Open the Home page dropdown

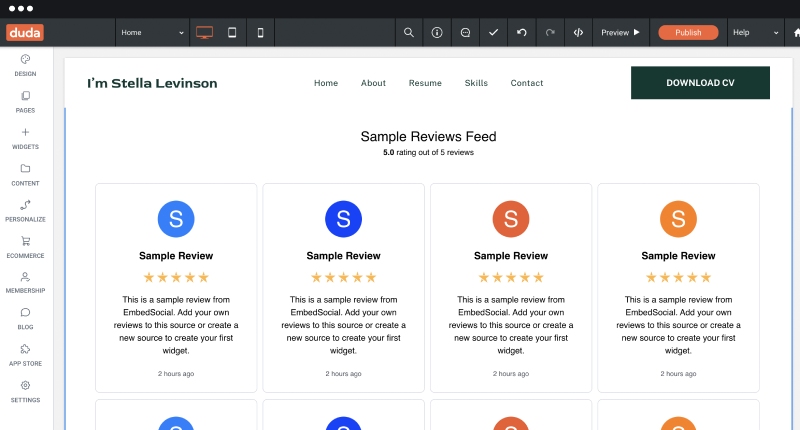[x=152, y=33]
